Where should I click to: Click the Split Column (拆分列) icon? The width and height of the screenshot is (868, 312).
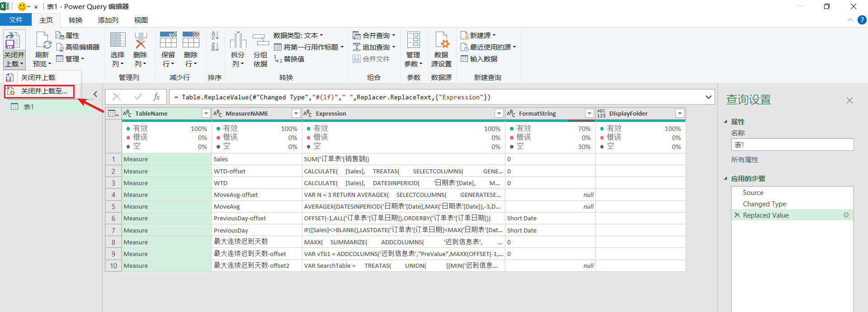pos(238,40)
